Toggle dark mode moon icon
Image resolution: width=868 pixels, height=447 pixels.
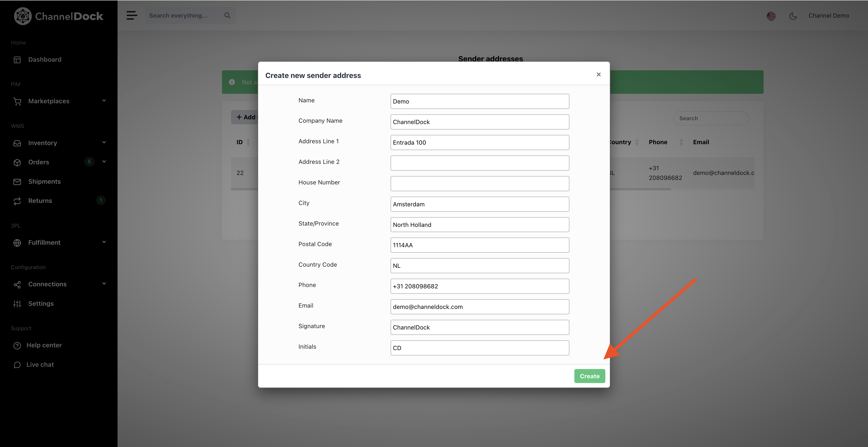[793, 16]
